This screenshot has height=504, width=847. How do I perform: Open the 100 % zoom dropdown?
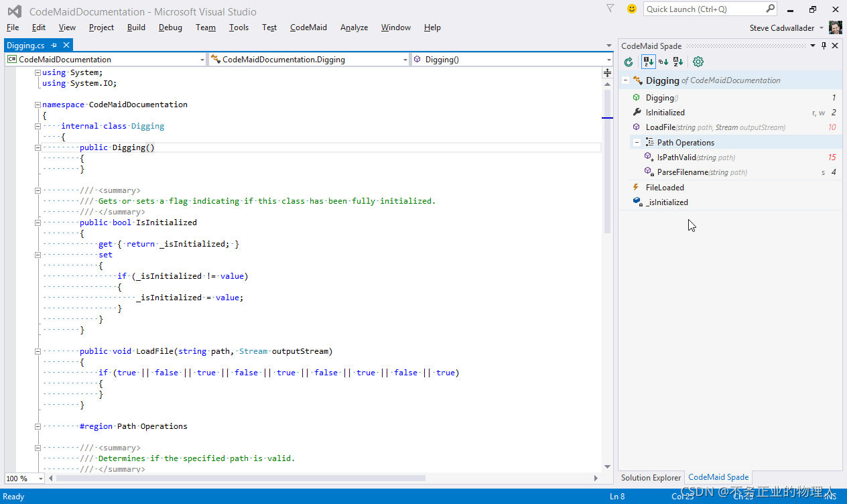(40, 479)
